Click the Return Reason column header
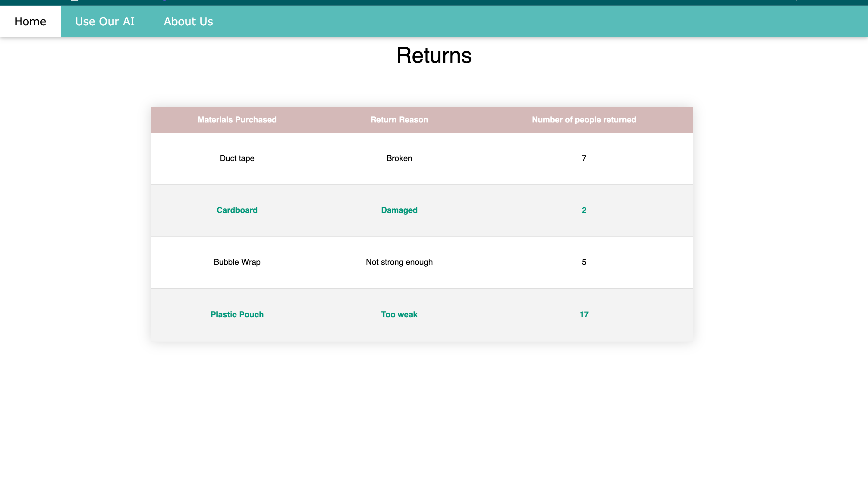868x482 pixels. [399, 120]
